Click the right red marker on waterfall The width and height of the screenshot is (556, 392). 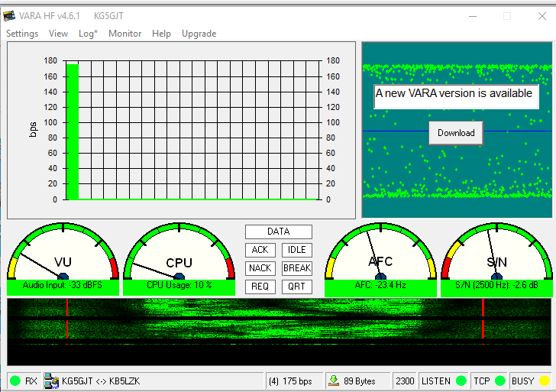[483, 321]
